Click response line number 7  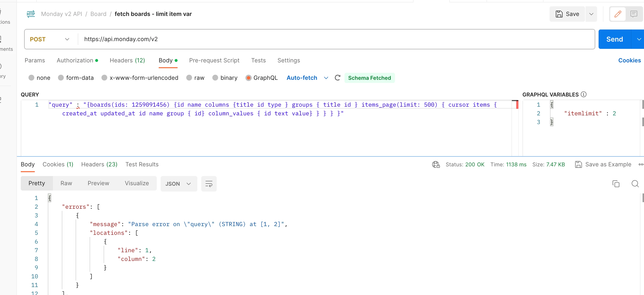36,250
